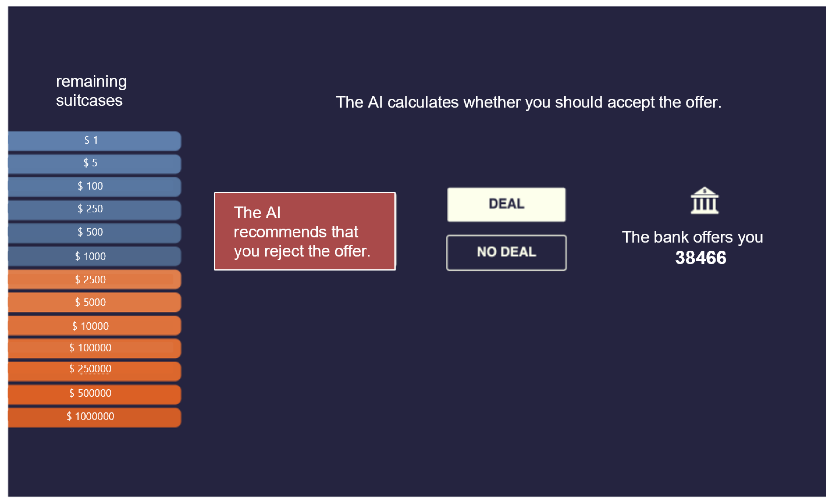Select the $ 1 suitcase

[94, 140]
